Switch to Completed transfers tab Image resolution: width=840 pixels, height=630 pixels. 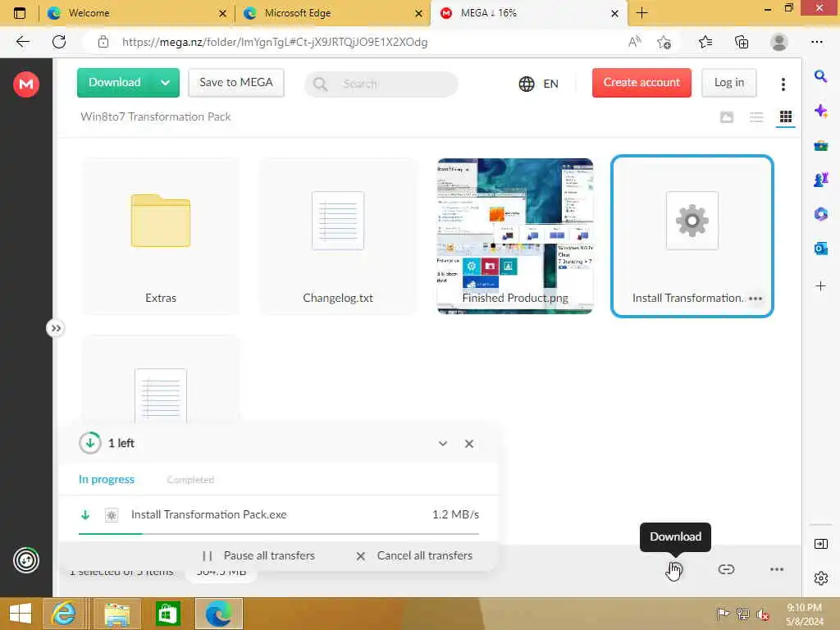tap(190, 479)
